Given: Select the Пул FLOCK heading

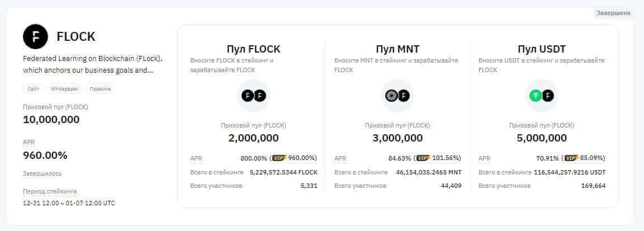Looking at the screenshot, I should (253, 49).
